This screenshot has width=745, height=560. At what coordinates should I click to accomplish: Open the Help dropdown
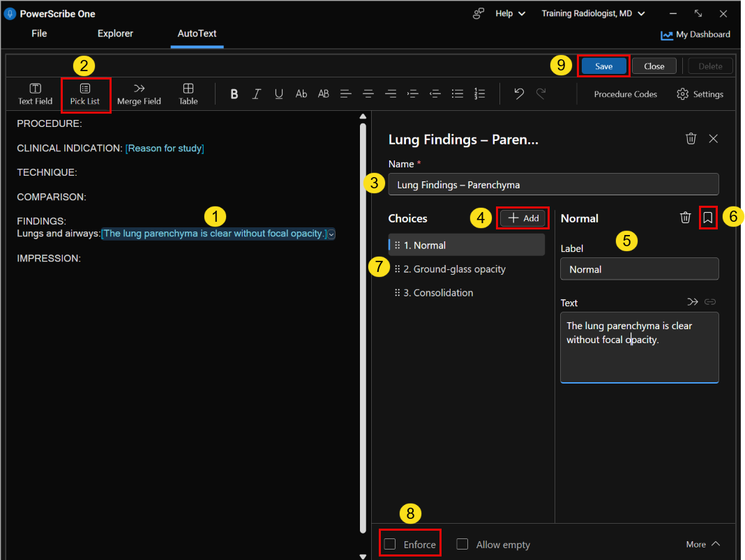(511, 13)
